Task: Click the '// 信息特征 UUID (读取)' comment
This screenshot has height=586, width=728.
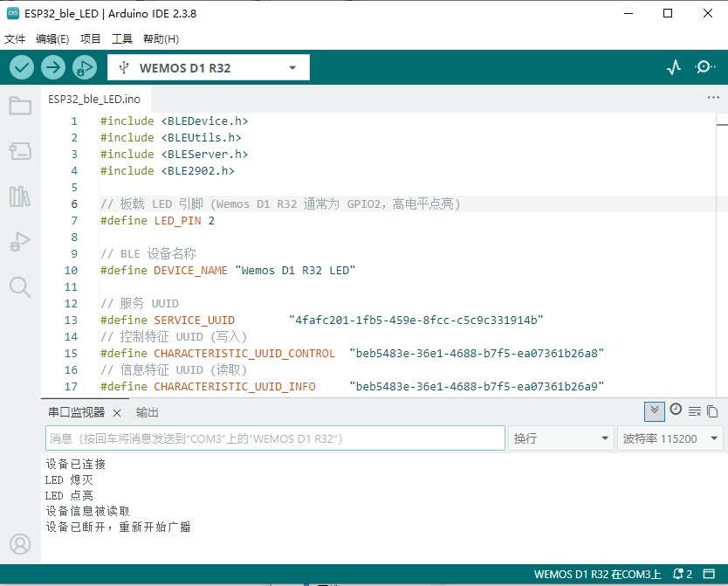Action: [174, 370]
